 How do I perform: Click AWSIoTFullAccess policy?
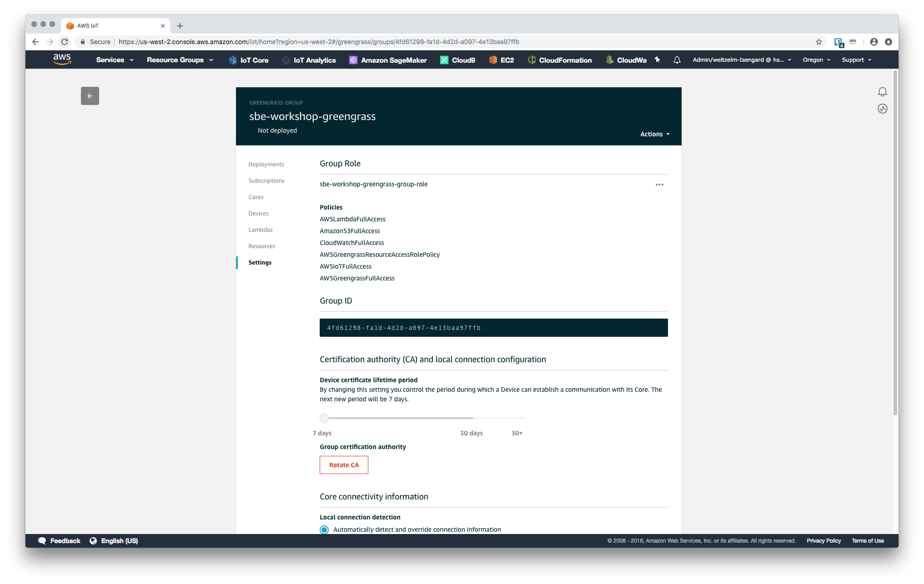pyautogui.click(x=346, y=266)
